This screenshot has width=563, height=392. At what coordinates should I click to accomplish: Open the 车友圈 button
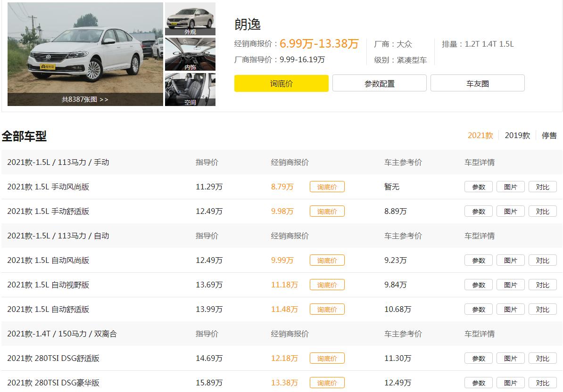478,83
